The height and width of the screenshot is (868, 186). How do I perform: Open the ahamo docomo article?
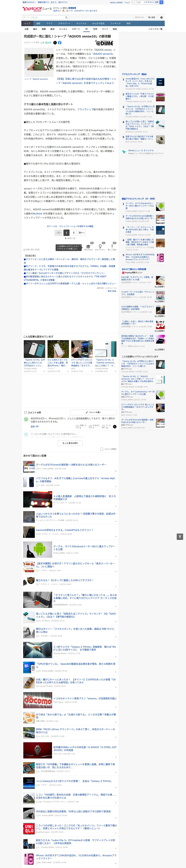point(85,698)
